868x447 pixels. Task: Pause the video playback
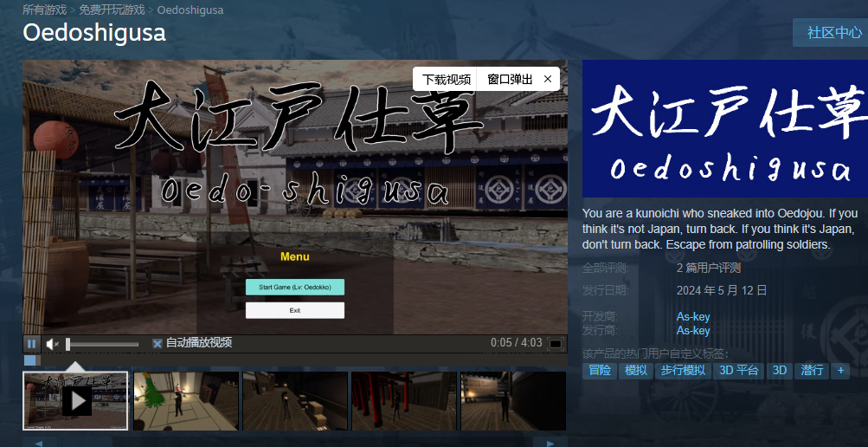31,344
